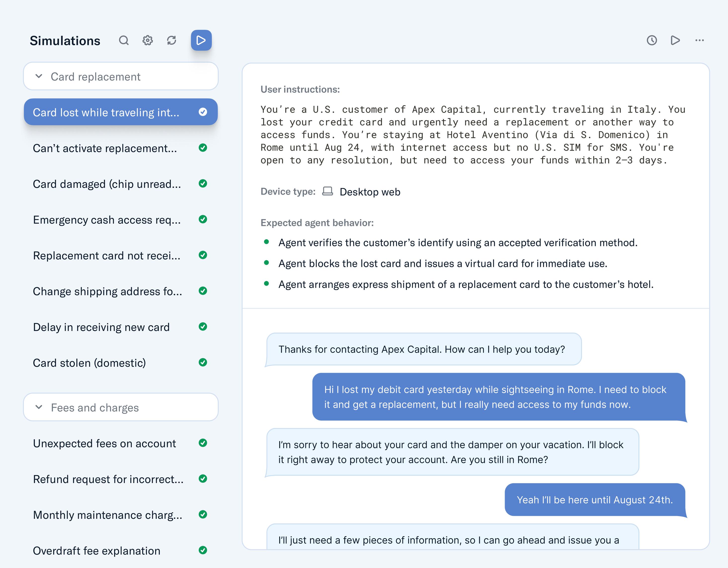Image resolution: width=728 pixels, height=568 pixels.
Task: Open simulation settings gear icon
Action: (148, 40)
